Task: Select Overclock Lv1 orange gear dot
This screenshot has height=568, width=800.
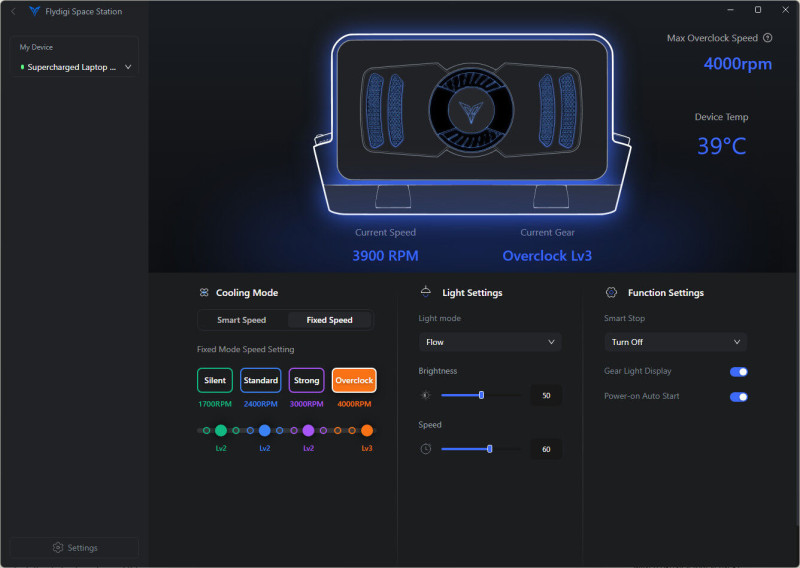Action: pyautogui.click(x=337, y=431)
